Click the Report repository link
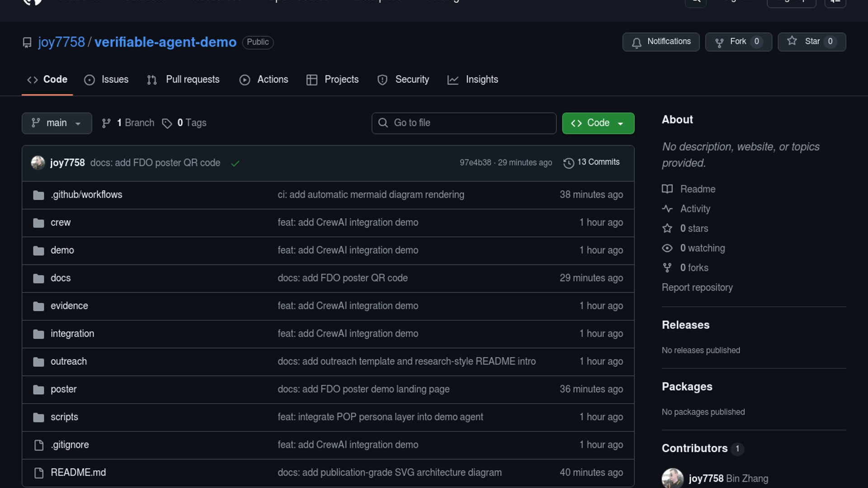 (x=697, y=287)
